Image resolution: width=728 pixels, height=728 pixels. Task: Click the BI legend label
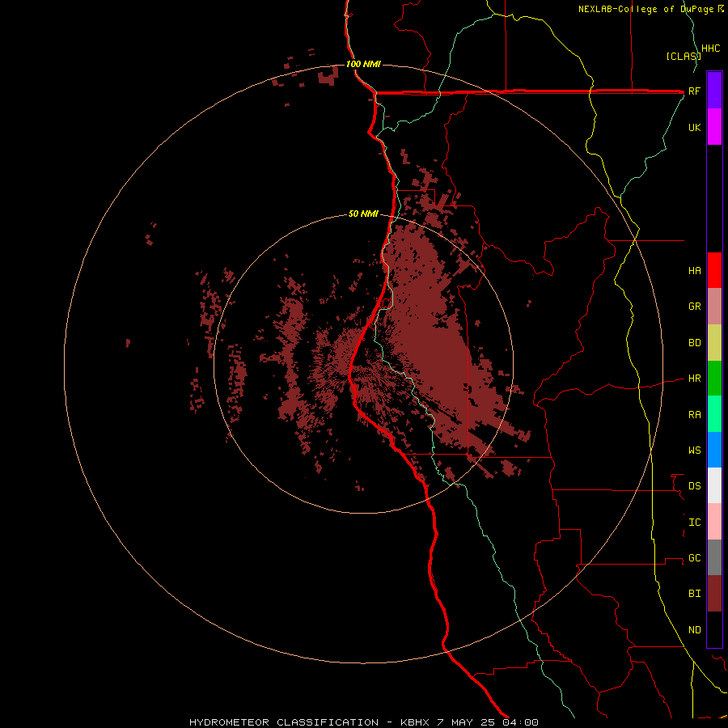click(695, 594)
